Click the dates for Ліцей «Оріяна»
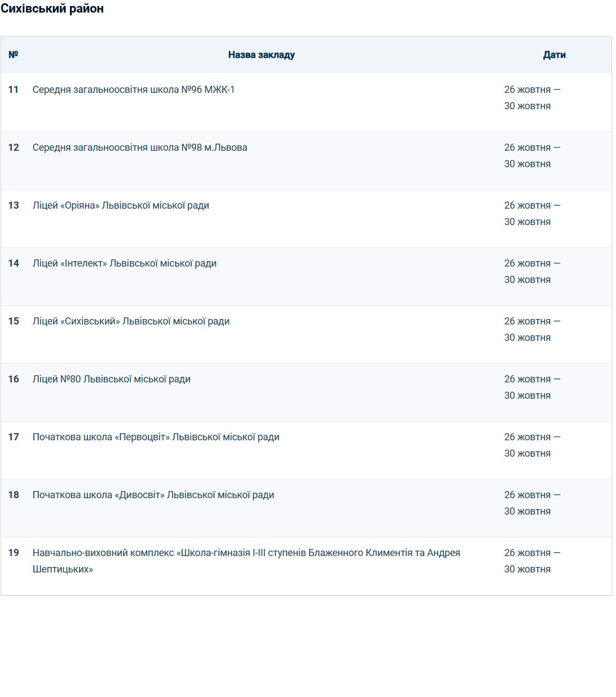616x697 pixels. (x=532, y=214)
